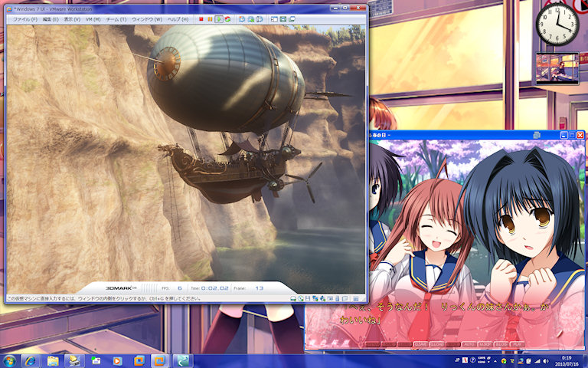The height and width of the screenshot is (368, 588).
Task: Click the dialogue text beginning へぇ、そうなんだ
Action: tap(444, 313)
